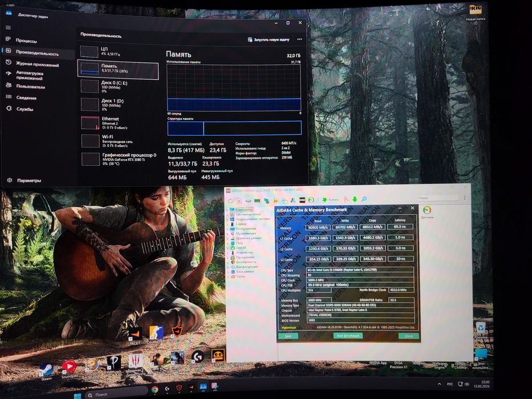532x399 pixels.
Task: Show hidden tray icons chevron
Action: [440, 384]
